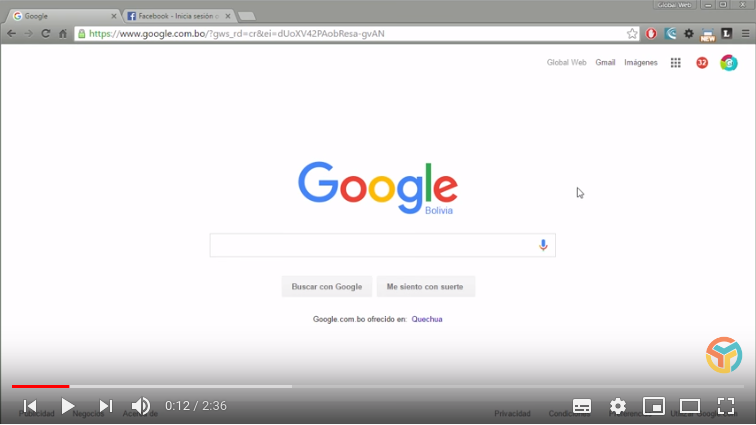Go to the browser home page icon

click(63, 34)
